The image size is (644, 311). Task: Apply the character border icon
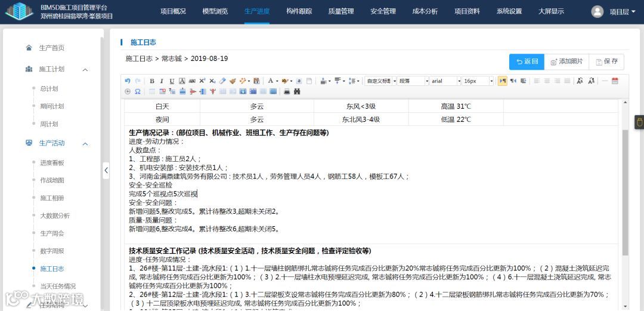click(182, 81)
